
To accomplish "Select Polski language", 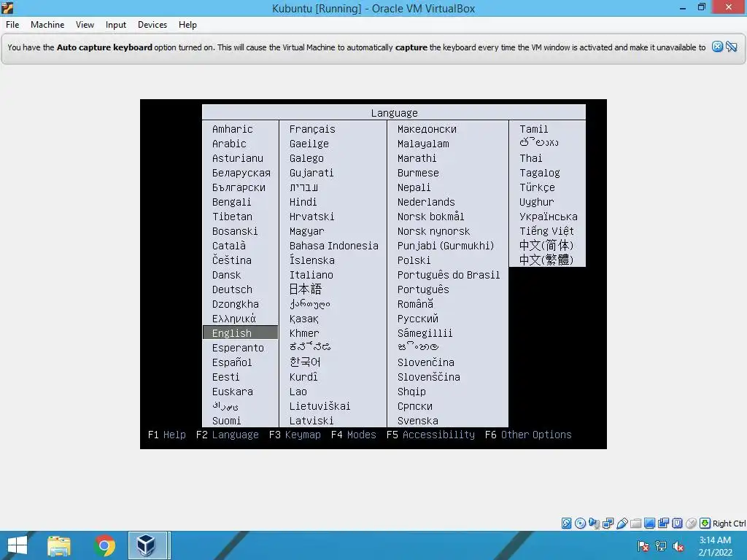I will 414,260.
